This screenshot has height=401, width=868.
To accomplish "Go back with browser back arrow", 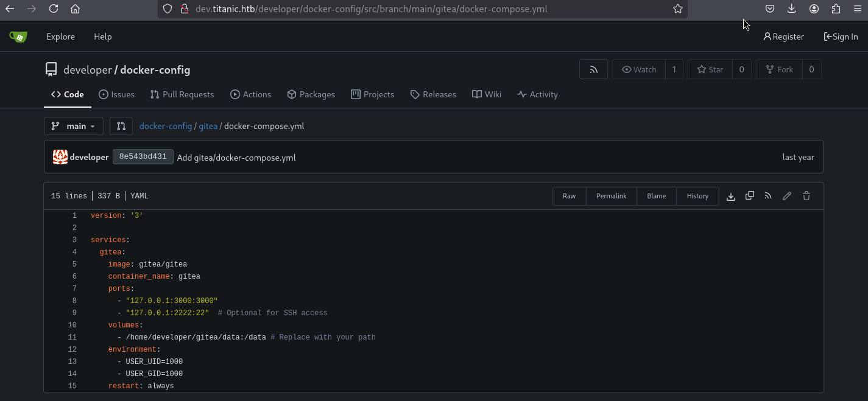I will coord(10,9).
